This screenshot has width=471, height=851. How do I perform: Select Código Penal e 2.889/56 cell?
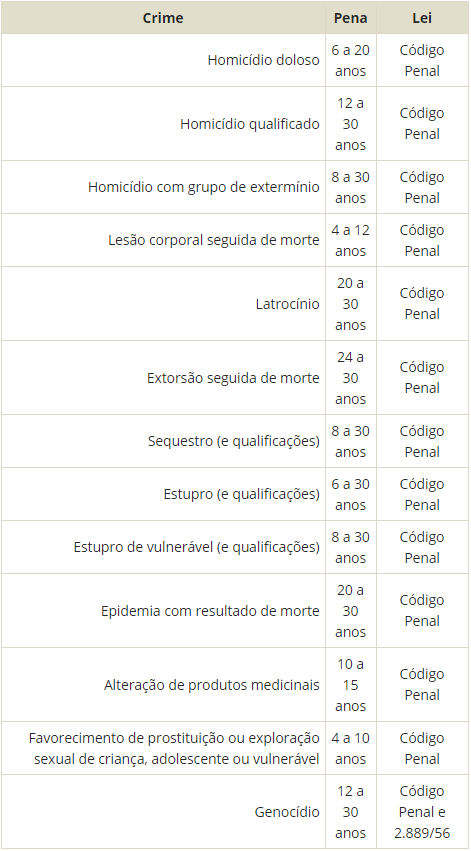(x=422, y=812)
